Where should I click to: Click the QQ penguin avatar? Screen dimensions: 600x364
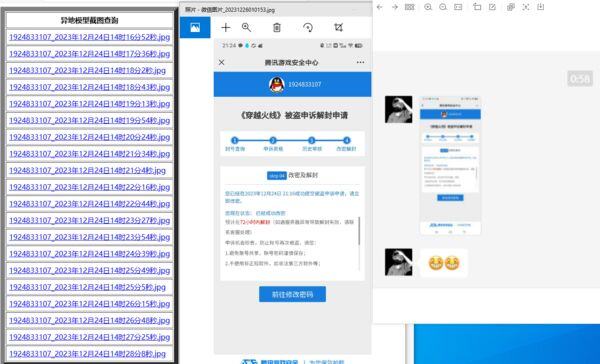[x=277, y=84]
